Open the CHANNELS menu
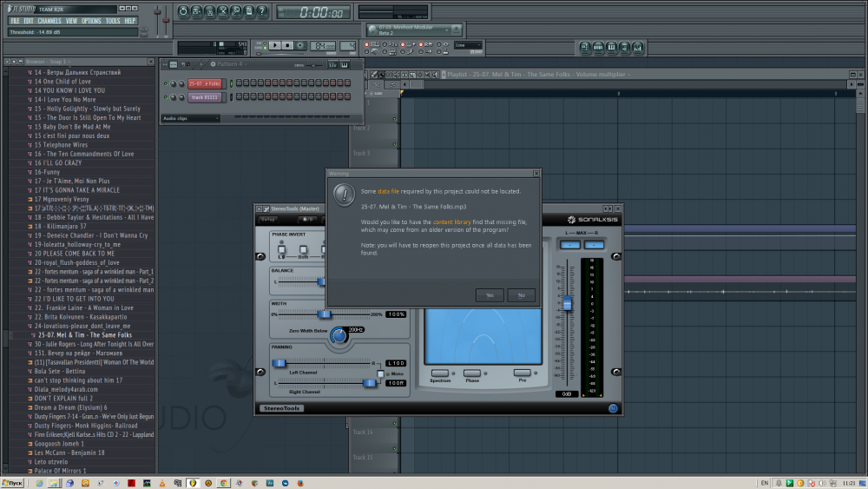This screenshot has width=868, height=489. click(x=49, y=21)
